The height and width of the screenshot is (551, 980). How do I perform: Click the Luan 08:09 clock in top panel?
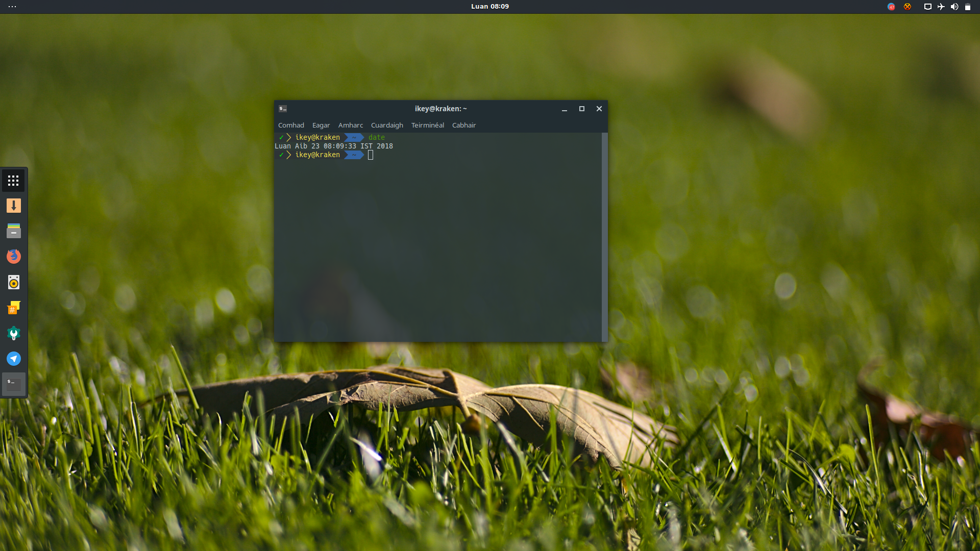490,7
